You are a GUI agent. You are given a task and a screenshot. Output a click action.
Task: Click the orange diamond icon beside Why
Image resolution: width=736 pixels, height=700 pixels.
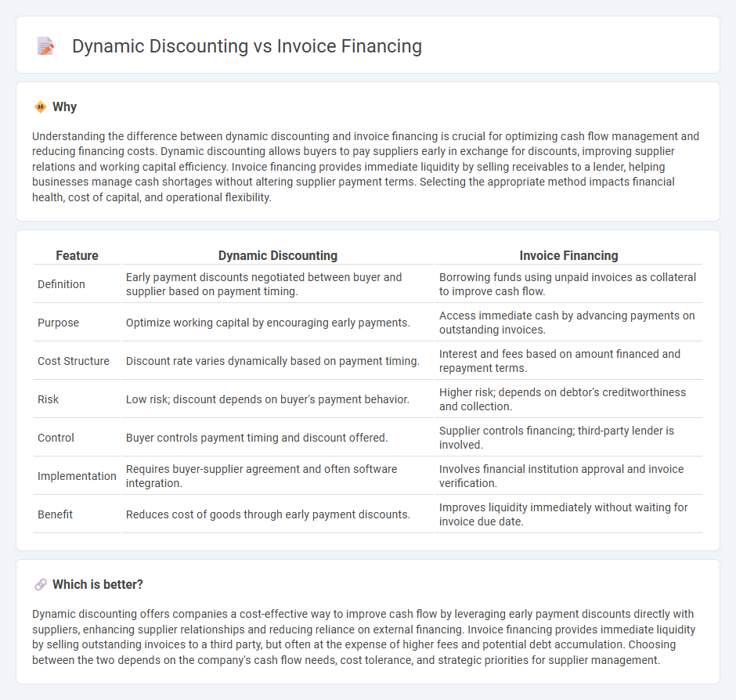pyautogui.click(x=41, y=107)
